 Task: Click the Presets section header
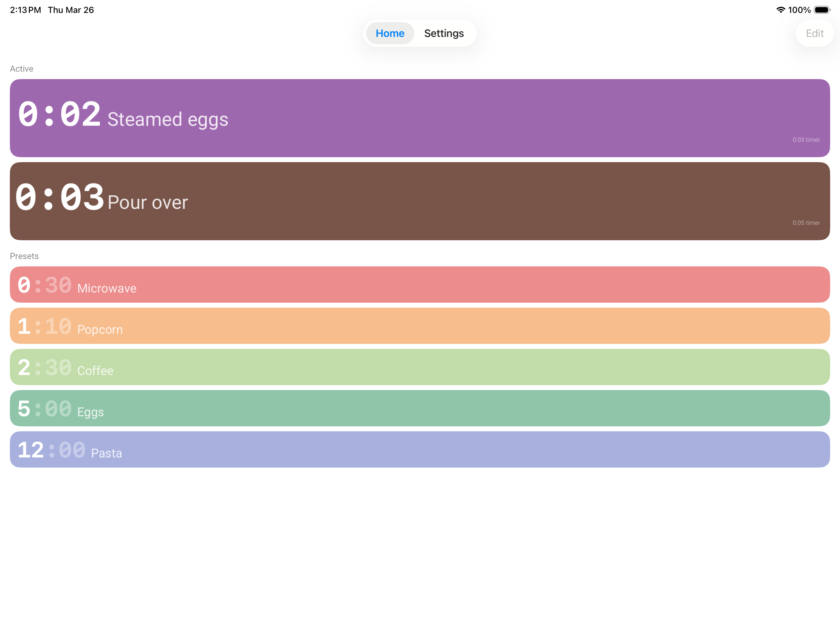(24, 256)
